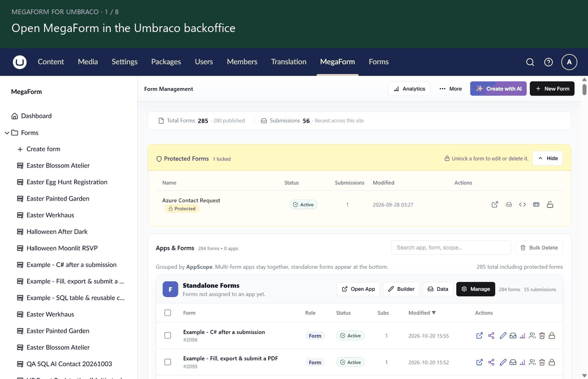
Task: Open the Packages section
Action: (x=166, y=62)
